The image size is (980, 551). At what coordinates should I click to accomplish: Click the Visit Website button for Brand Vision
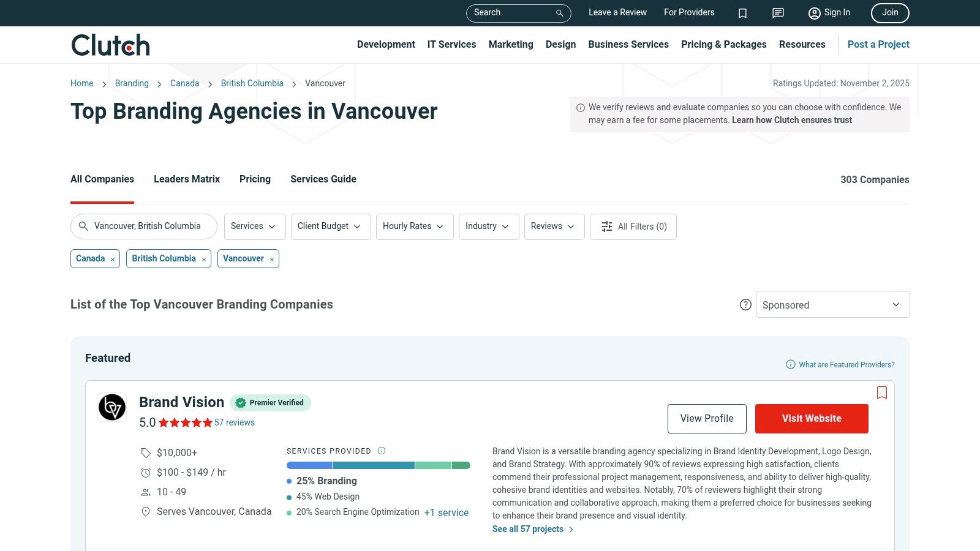pos(812,418)
